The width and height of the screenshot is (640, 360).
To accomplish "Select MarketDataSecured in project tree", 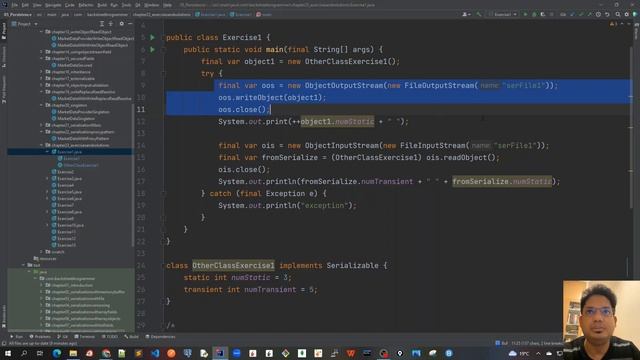I will 75,65.
